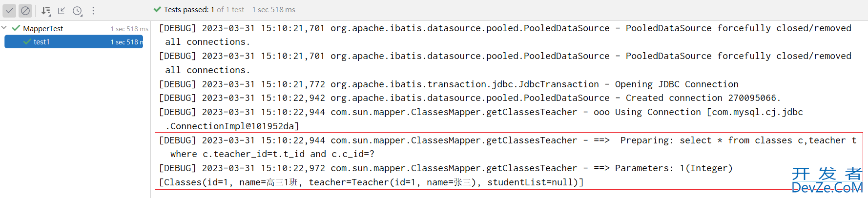Click the Tests passed 1 of 1 status text
The image size is (868, 198).
click(229, 10)
